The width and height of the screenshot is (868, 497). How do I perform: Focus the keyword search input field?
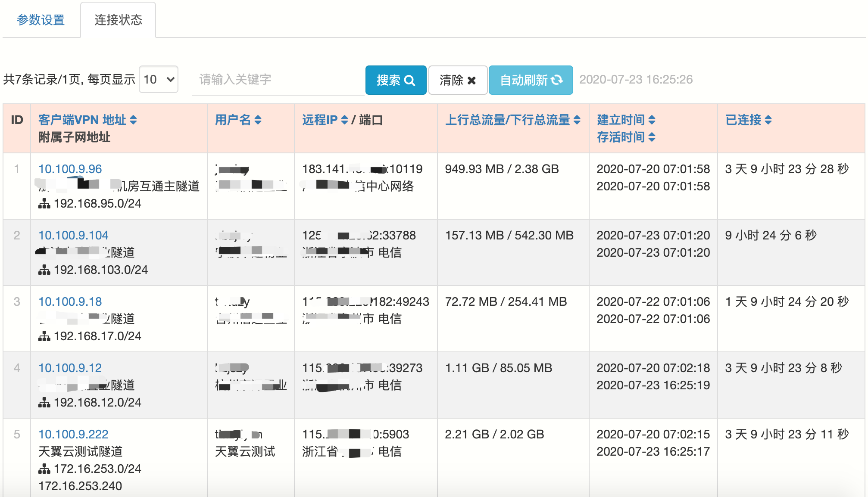coord(278,80)
